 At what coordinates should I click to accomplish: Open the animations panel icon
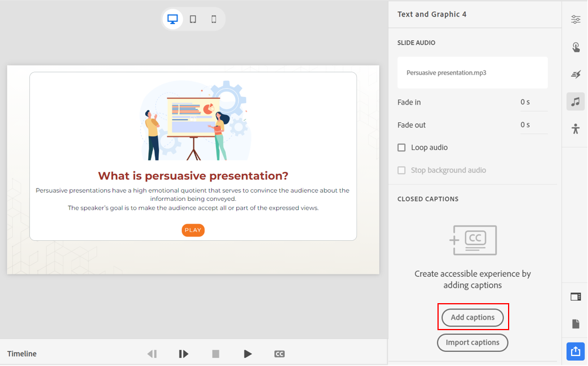click(576, 74)
